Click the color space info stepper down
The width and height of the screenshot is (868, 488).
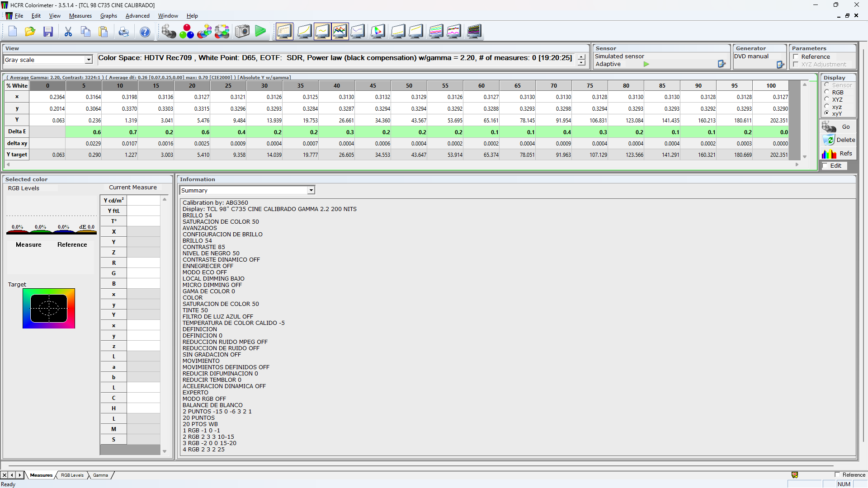581,63
